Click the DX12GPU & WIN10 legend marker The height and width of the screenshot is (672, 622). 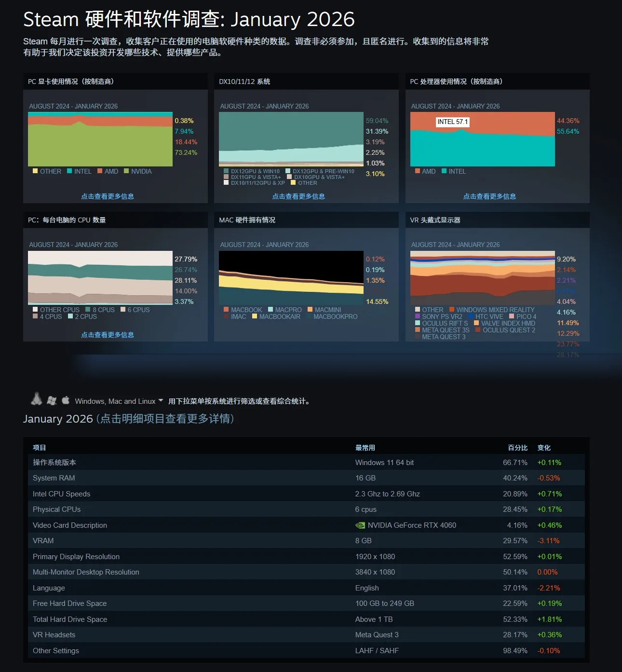coord(226,171)
